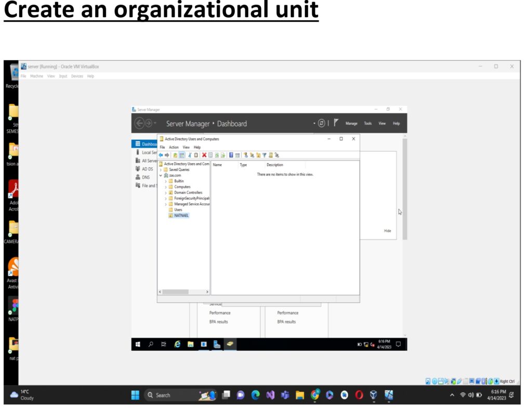Click the Refresh icon in ADUC toolbar
This screenshot has width=532, height=410.
pyautogui.click(x=217, y=155)
